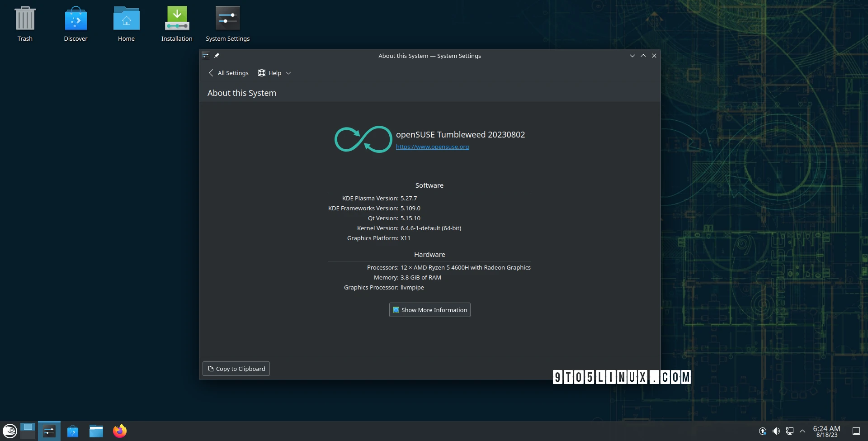This screenshot has height=441, width=868.
Task: Go back to All Settings
Action: click(x=228, y=73)
